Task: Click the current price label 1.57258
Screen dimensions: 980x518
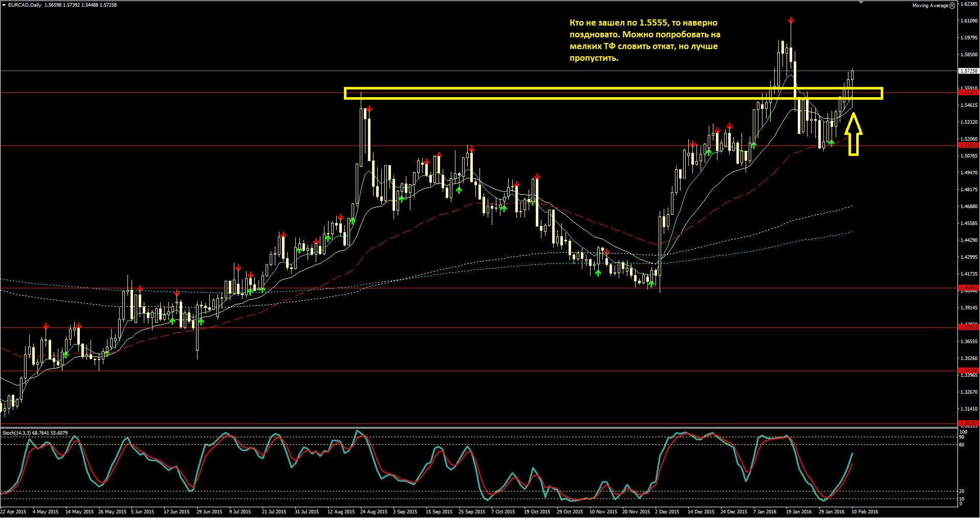Action: point(969,71)
